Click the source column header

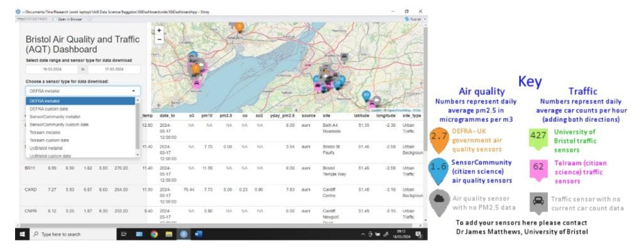pyautogui.click(x=308, y=116)
